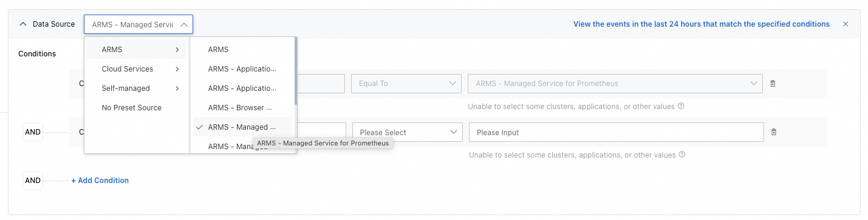This screenshot has width=868, height=220.
Task: Click the Conditions heading text
Action: 37,53
